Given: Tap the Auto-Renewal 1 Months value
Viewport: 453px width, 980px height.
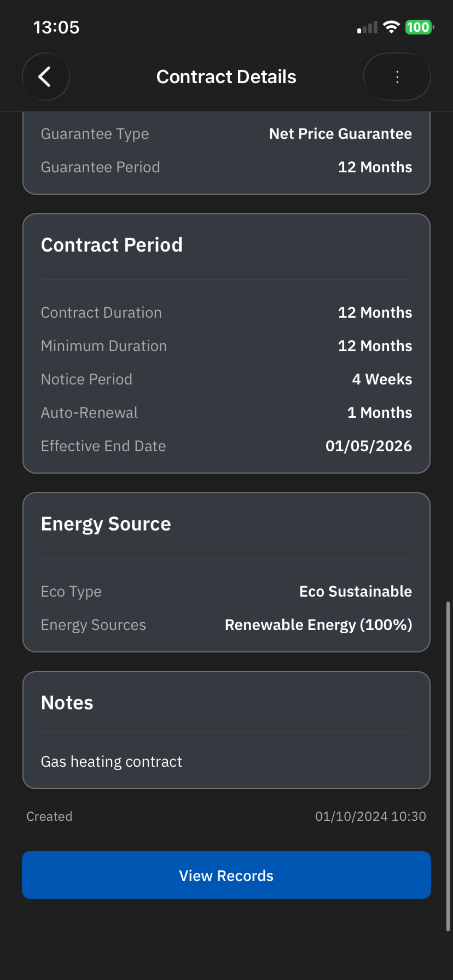Looking at the screenshot, I should pos(380,412).
